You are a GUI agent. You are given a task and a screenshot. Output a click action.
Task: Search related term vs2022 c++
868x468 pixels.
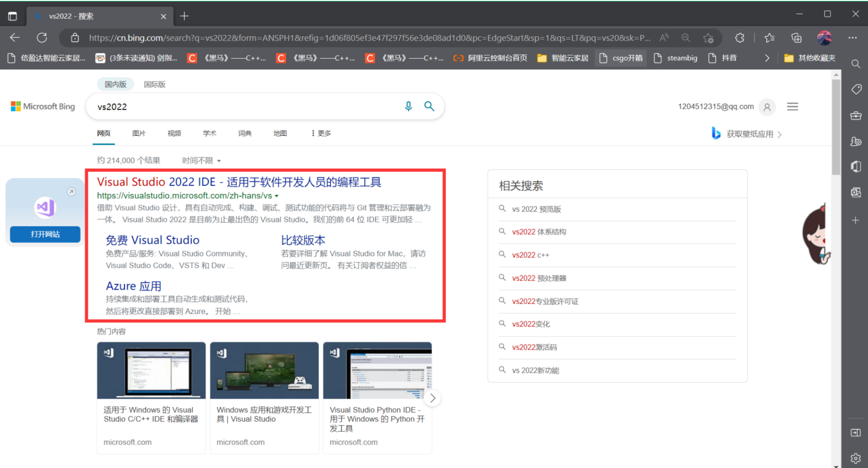[530, 255]
